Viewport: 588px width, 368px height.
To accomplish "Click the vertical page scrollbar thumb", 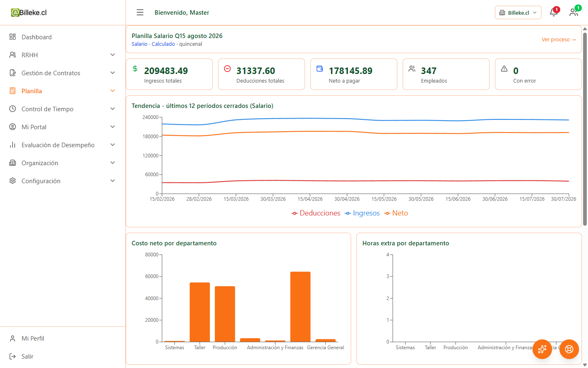I will [x=585, y=129].
